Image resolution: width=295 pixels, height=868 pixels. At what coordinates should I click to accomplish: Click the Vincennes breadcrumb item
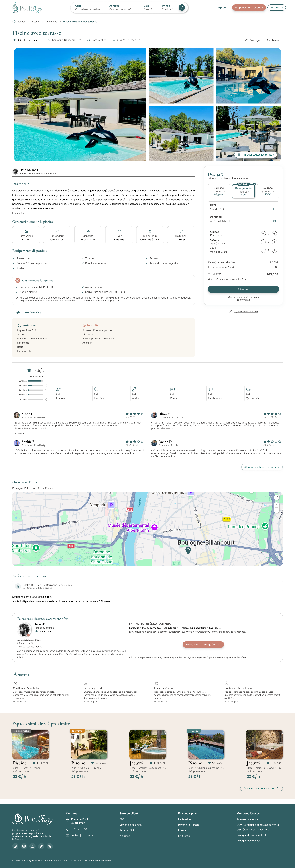51,22
